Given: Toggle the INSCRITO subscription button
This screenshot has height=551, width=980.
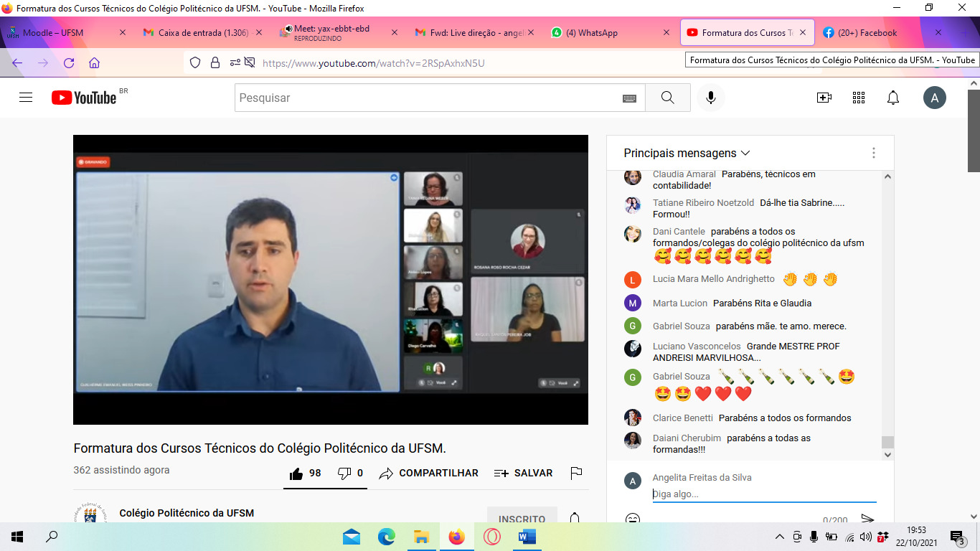Looking at the screenshot, I should 522,519.
